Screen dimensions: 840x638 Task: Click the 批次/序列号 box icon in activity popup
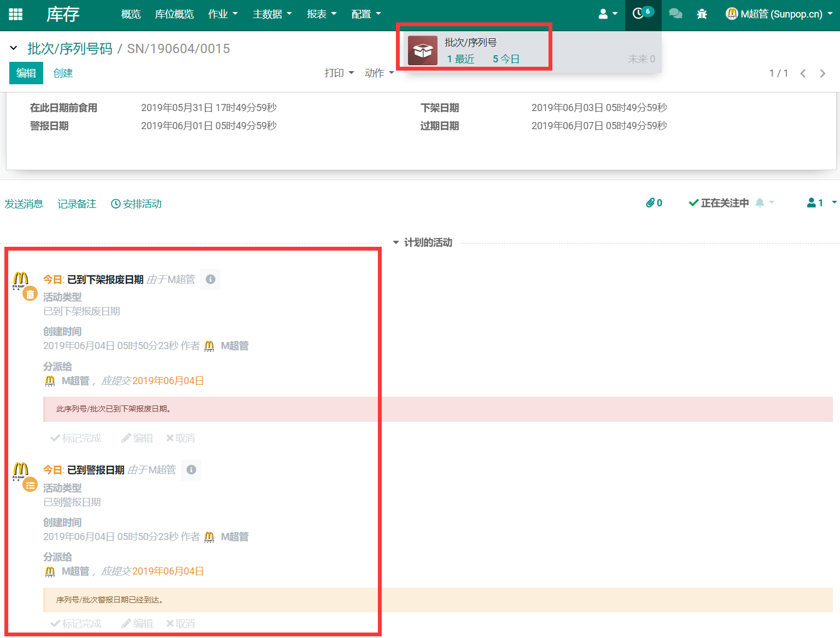(x=423, y=50)
